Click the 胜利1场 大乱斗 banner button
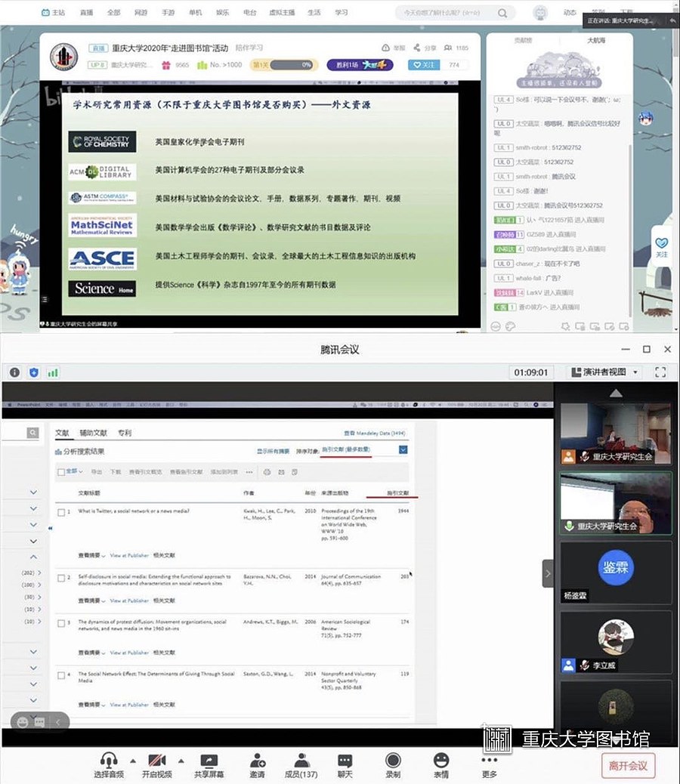The image size is (680, 784). point(360,65)
